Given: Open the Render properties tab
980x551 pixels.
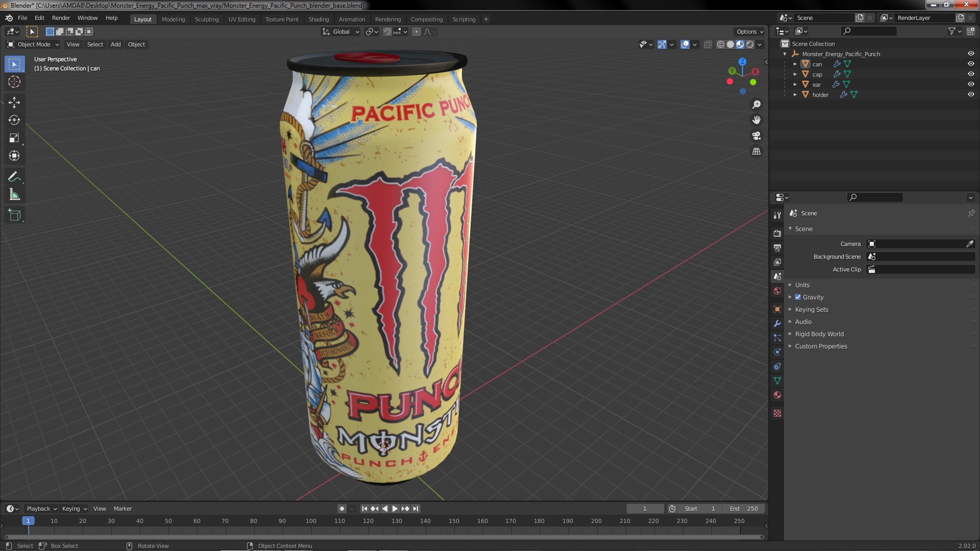Looking at the screenshot, I should click(777, 233).
